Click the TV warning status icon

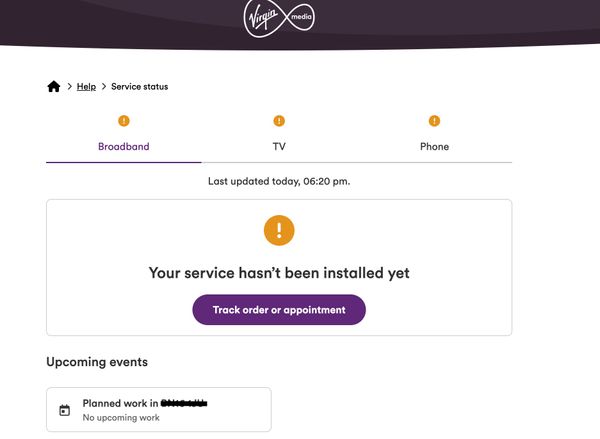point(279,121)
